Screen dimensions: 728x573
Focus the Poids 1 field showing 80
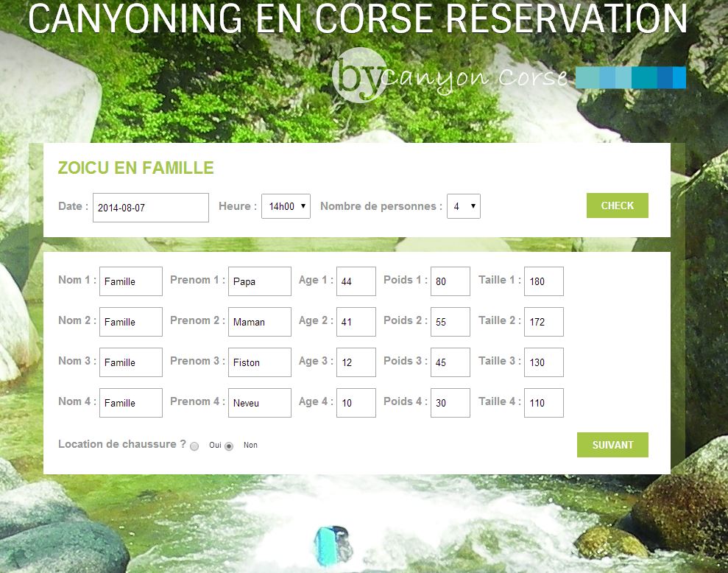(450, 281)
